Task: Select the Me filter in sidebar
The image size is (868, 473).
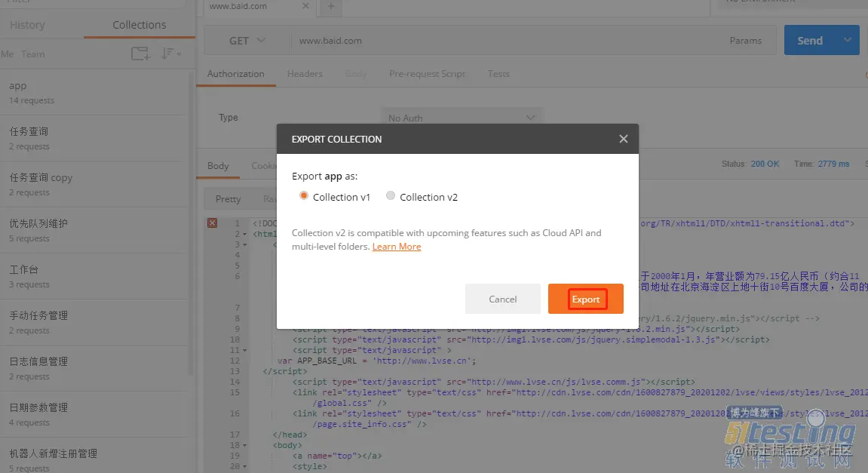Action: coord(8,54)
